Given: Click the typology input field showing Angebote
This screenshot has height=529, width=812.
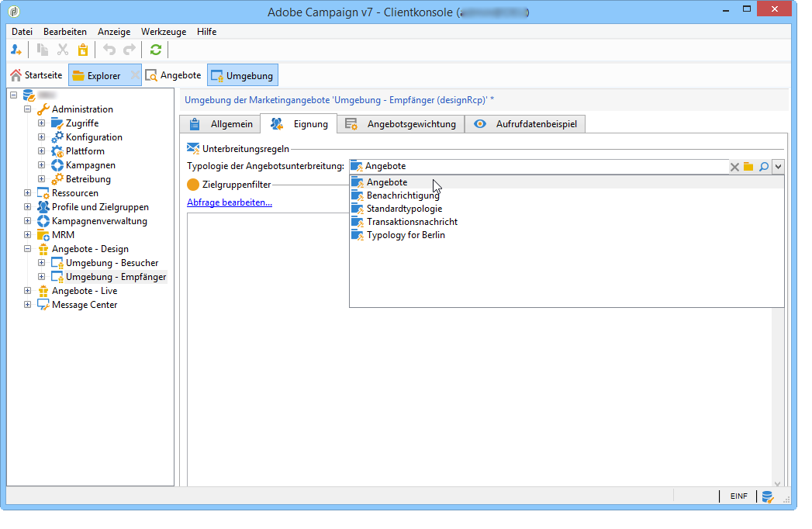Looking at the screenshot, I should (538, 166).
